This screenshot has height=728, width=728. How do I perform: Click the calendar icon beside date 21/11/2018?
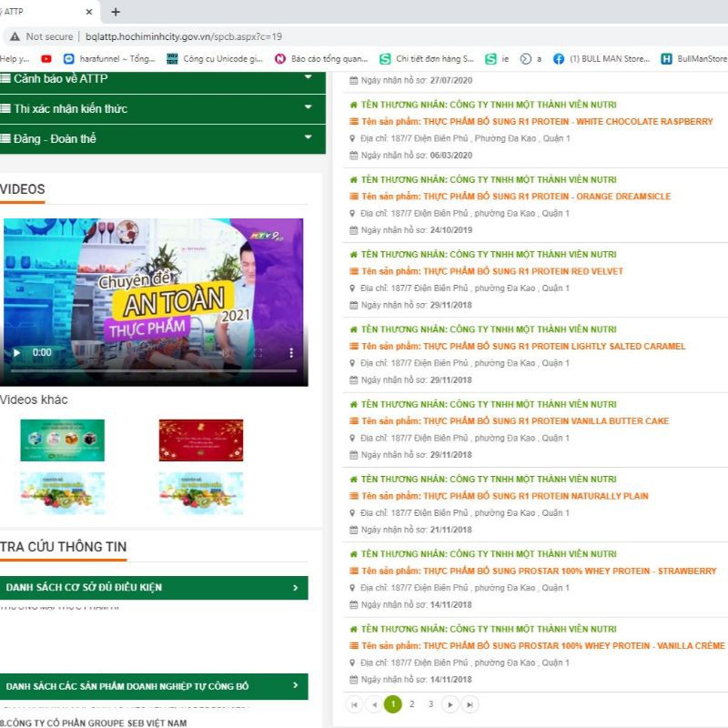[x=354, y=530]
